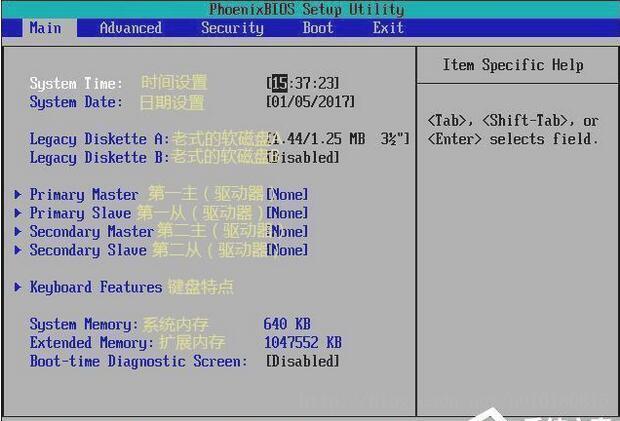Select the hours field 15 in System Time
Image resolution: width=620 pixels, height=421 pixels.
(x=280, y=83)
